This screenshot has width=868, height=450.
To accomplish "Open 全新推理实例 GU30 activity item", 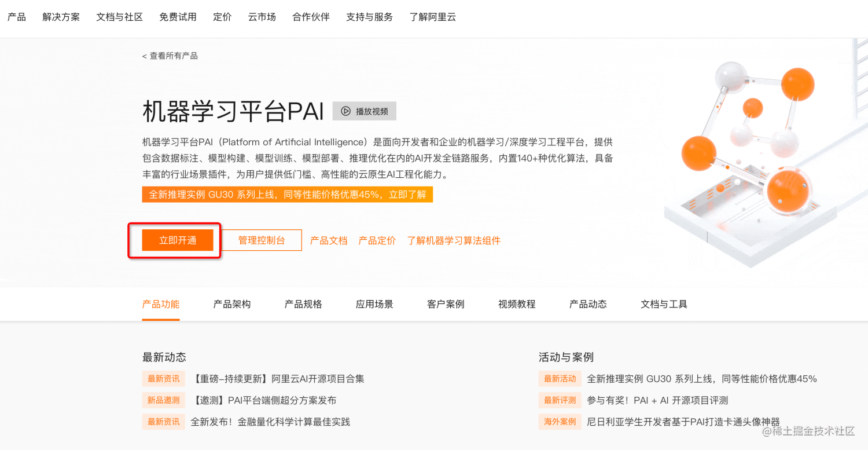I will point(702,379).
